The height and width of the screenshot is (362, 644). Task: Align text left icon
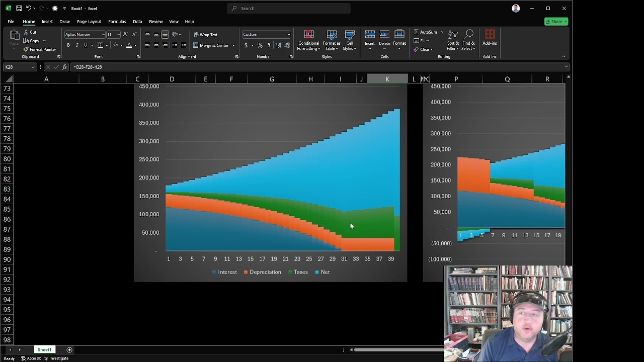pyautogui.click(x=147, y=45)
